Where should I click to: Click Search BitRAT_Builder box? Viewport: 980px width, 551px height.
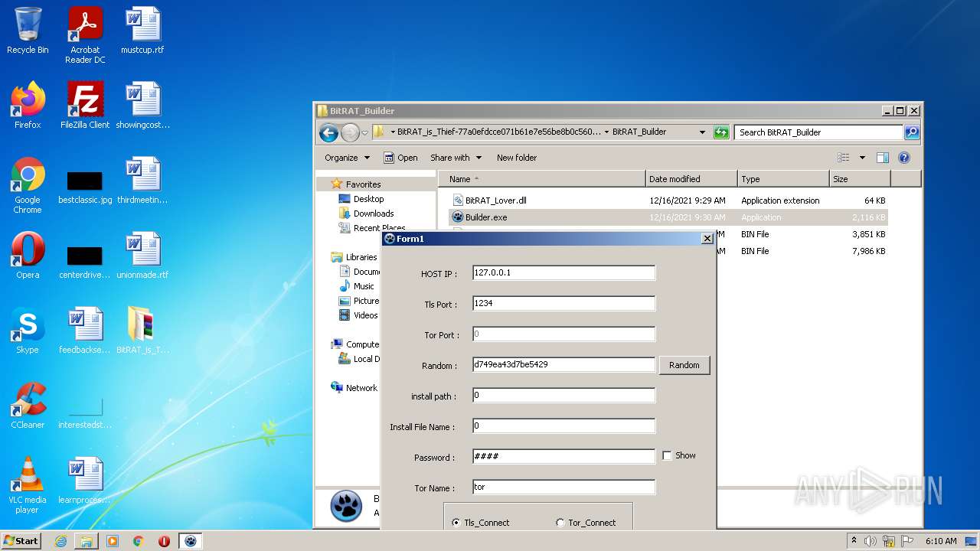[x=818, y=132]
